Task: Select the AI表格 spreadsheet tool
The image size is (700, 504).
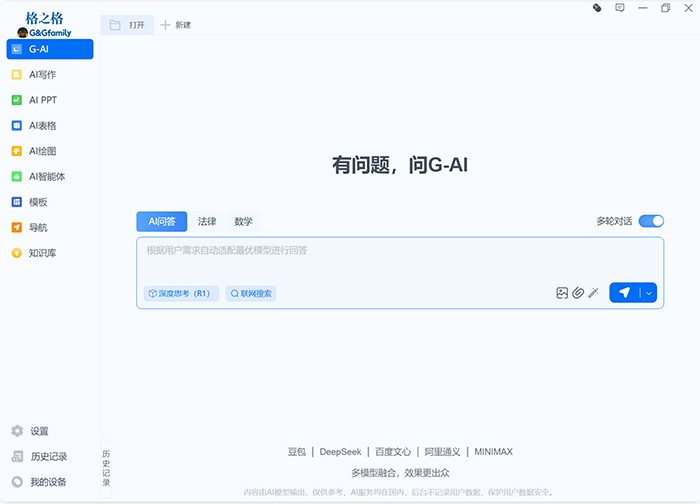Action: point(42,125)
